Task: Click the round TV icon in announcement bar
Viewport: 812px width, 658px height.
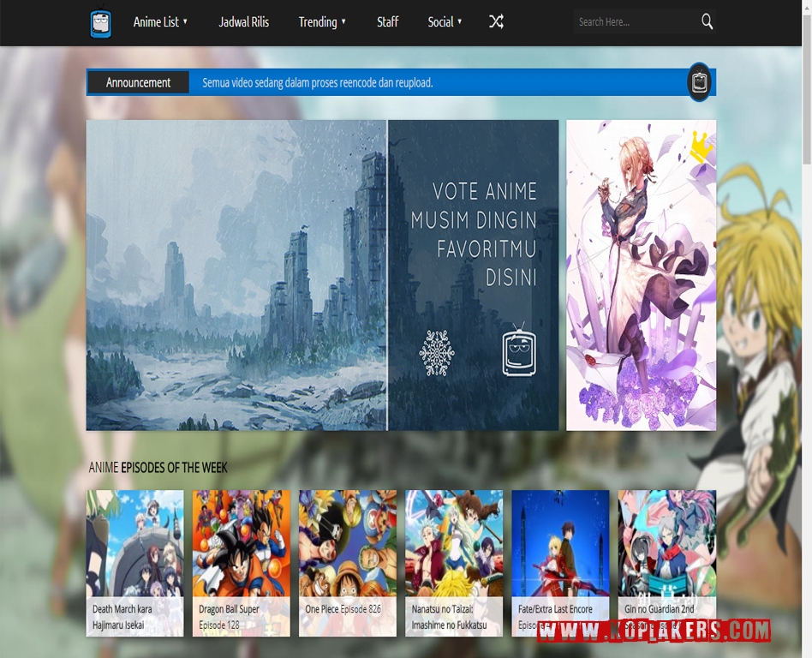Action: 700,82
